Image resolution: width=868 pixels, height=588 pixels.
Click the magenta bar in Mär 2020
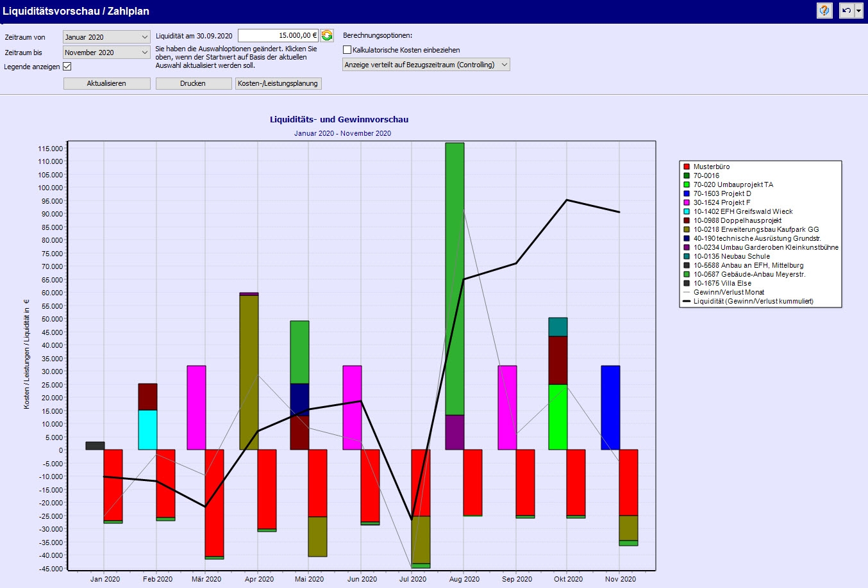[x=196, y=407]
